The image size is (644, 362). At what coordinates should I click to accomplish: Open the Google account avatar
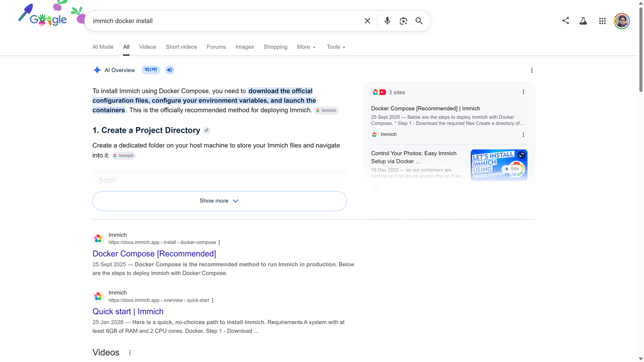pos(622,21)
